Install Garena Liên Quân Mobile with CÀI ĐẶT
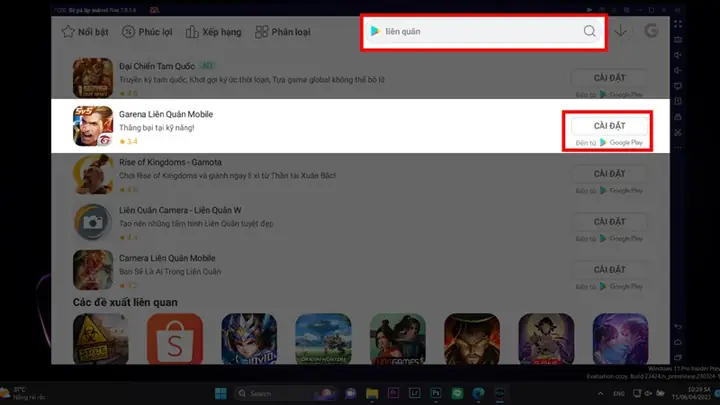Viewport: 720px width, 405px height. (609, 126)
